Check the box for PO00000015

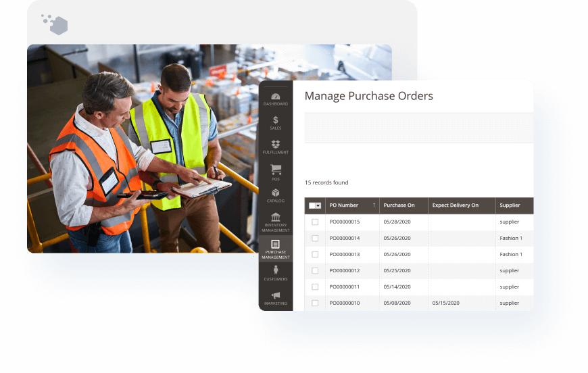(315, 222)
